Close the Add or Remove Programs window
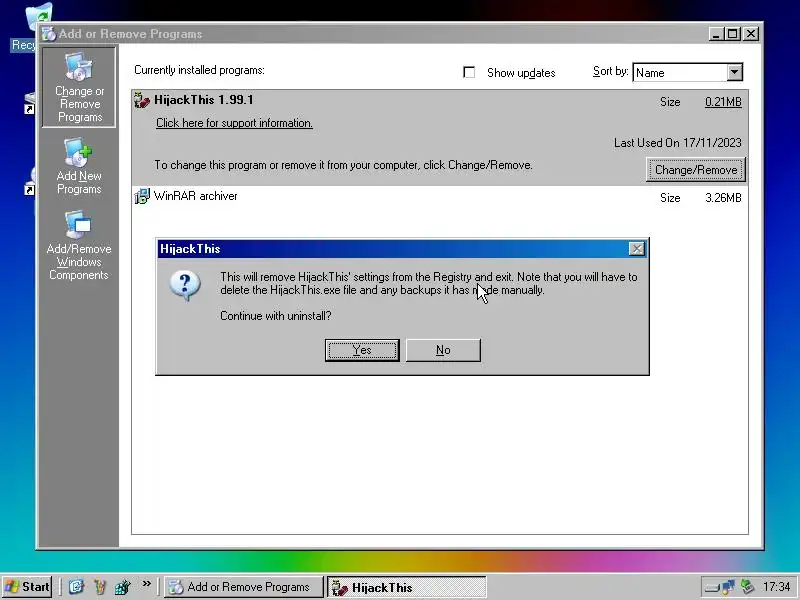 pos(751,34)
